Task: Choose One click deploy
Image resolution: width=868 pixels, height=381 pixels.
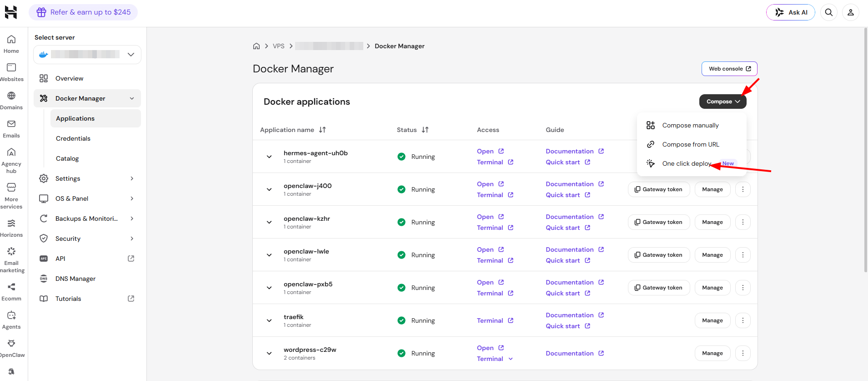Action: tap(692, 163)
